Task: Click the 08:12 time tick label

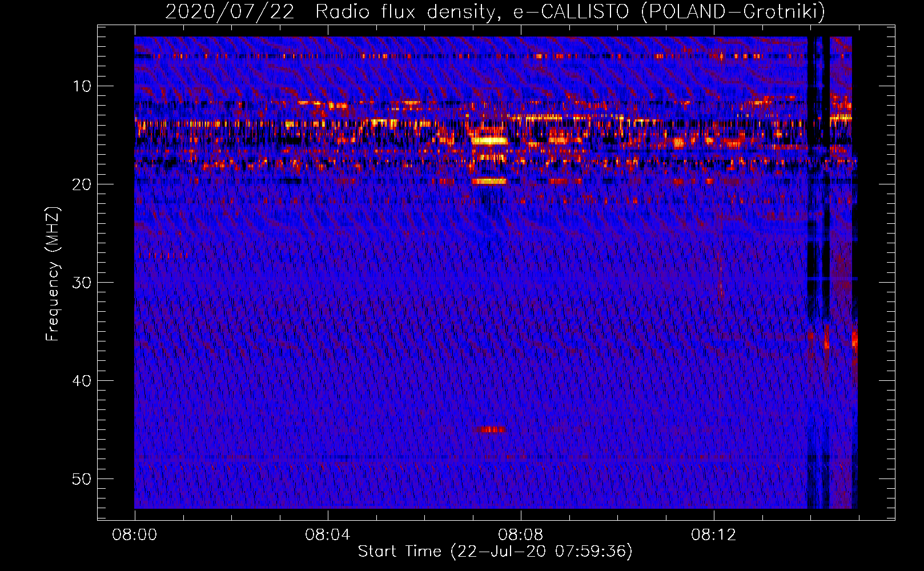Action: click(x=714, y=535)
